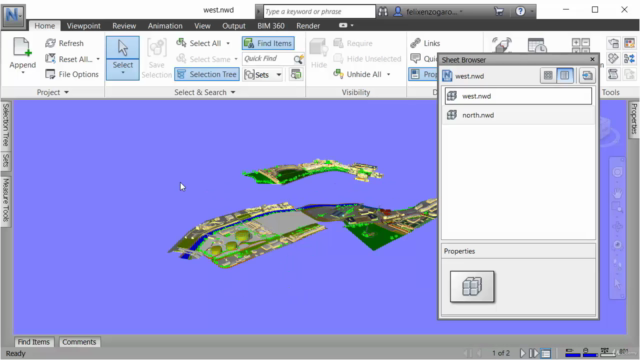
Task: Open the felixenzogaro account menu
Action: 429,11
